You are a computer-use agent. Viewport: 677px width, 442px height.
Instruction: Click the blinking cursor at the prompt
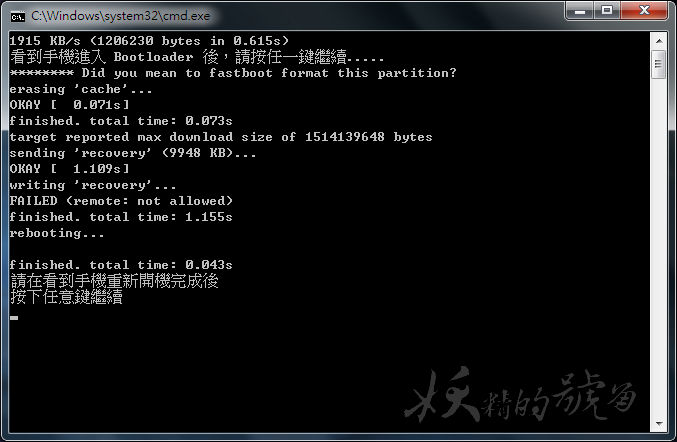[x=14, y=317]
